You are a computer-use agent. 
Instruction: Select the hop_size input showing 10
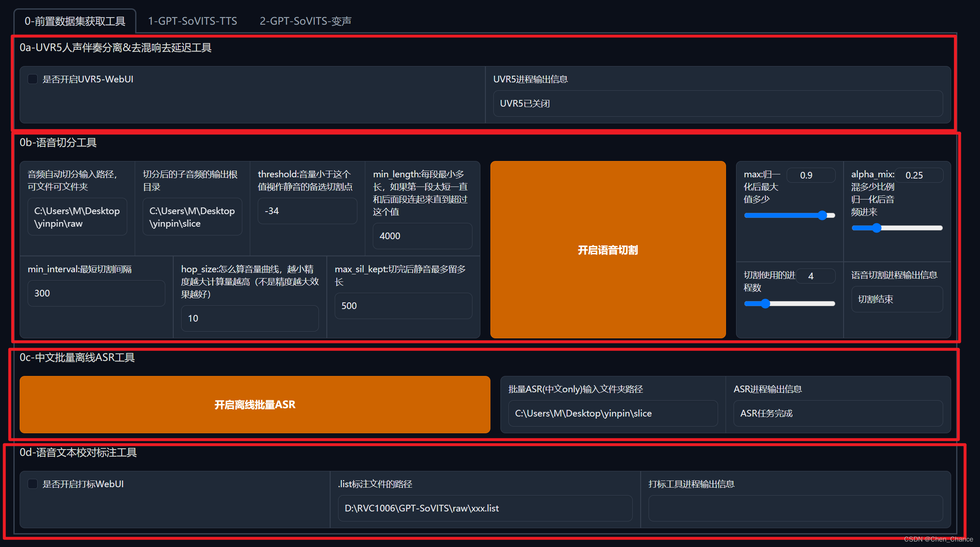pos(250,318)
